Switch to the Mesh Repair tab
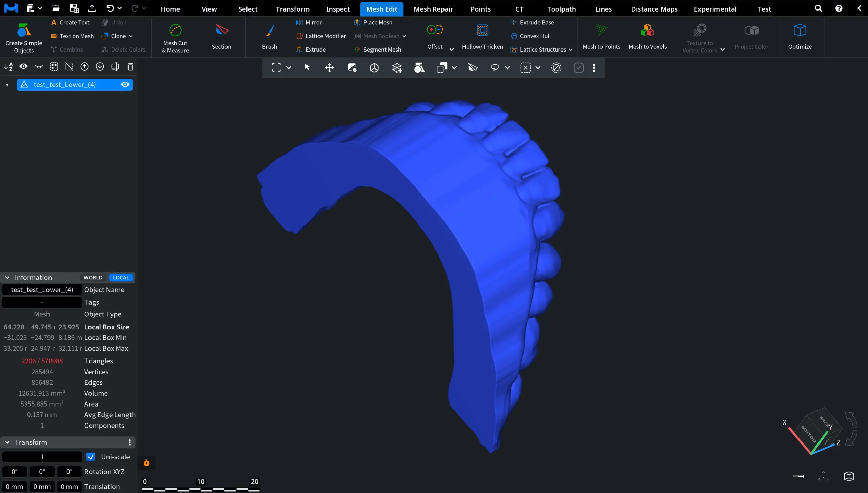Viewport: 868px width, 493px height. tap(433, 9)
